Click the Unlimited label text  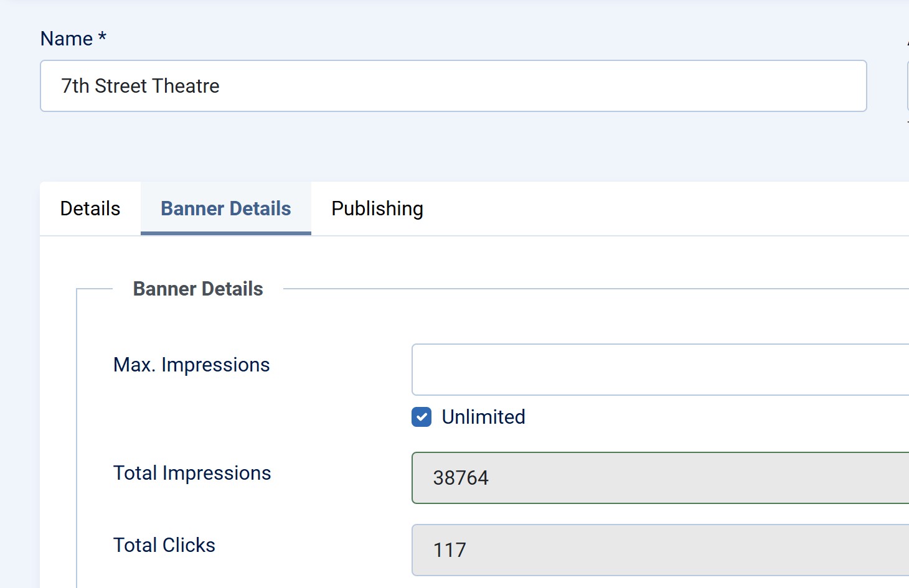tap(483, 417)
